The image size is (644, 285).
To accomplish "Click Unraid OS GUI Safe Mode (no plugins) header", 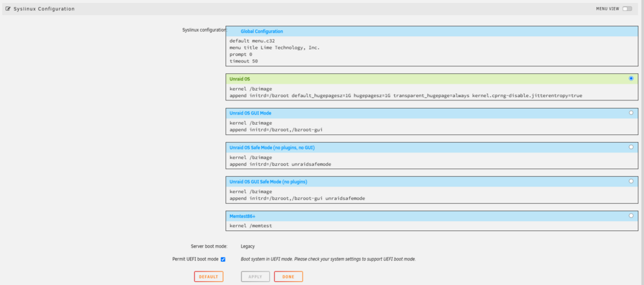I will tap(432, 181).
